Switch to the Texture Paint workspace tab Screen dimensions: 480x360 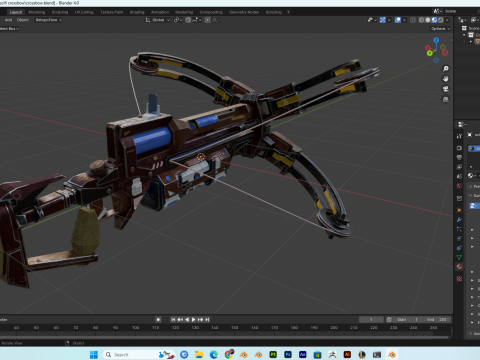click(112, 12)
